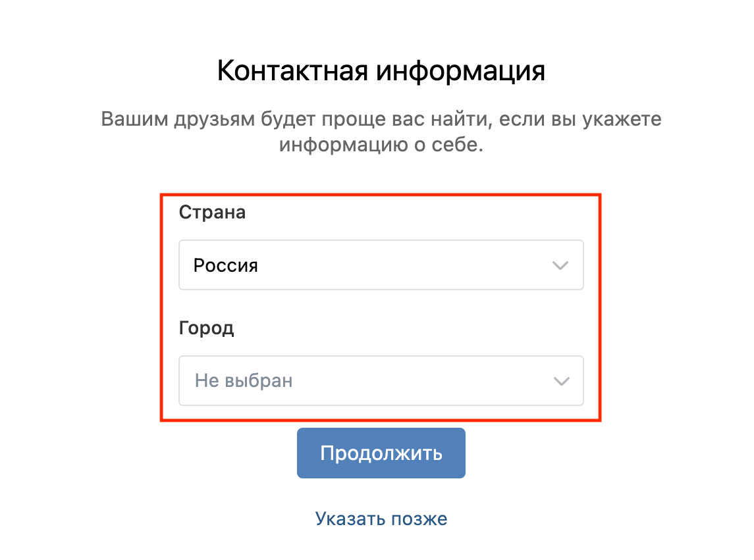Continue with the blue Продолжить button
Image resolution: width=754 pixels, height=560 pixels.
click(381, 453)
